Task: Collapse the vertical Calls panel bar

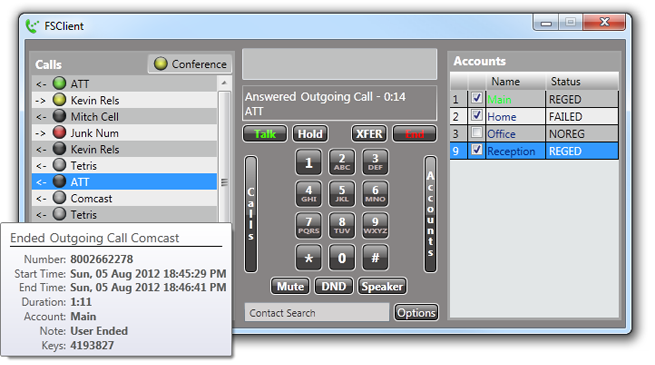Action: point(251,214)
